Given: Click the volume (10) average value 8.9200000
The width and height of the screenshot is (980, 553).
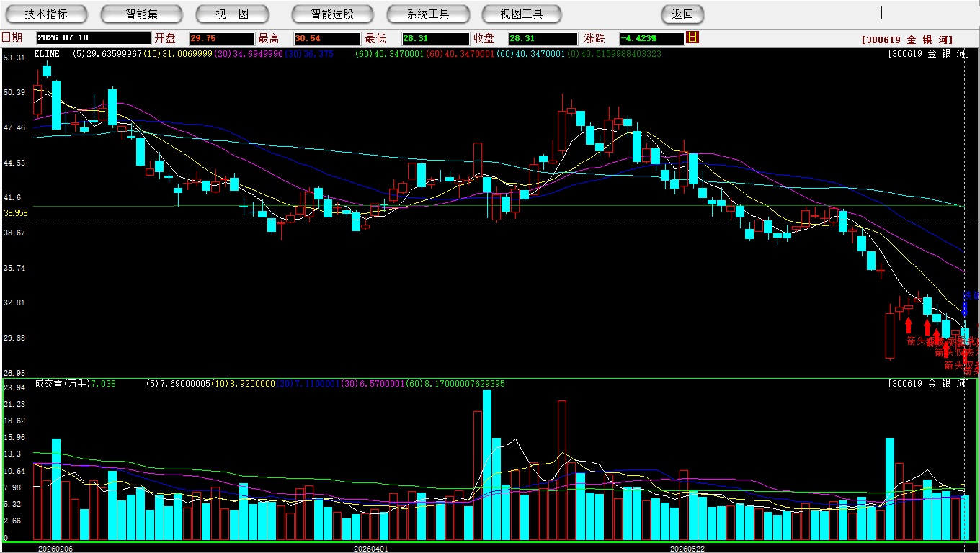Looking at the screenshot, I should click(243, 384).
